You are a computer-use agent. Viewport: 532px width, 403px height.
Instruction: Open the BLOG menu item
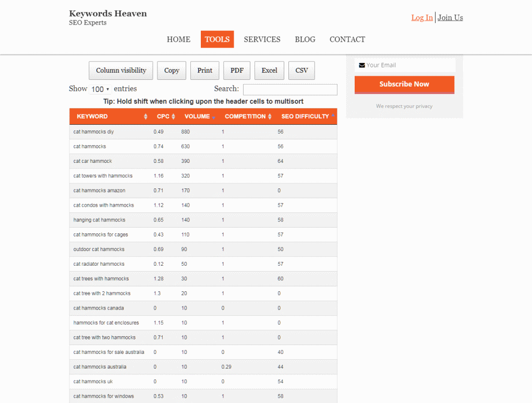305,39
